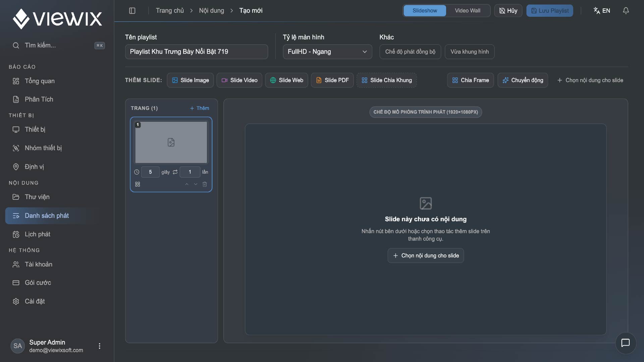Open Chuyển động animation settings

(523, 80)
